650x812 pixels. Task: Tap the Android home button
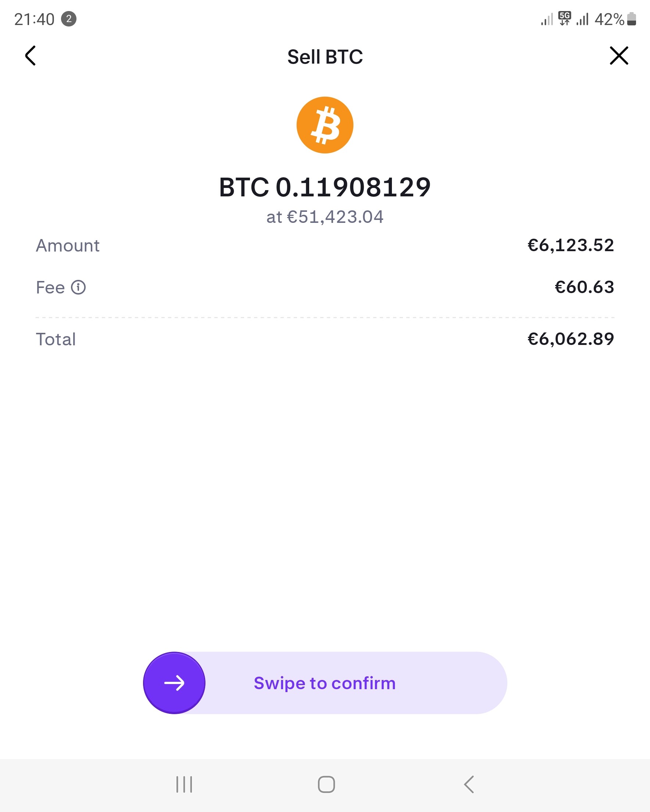coord(326,784)
